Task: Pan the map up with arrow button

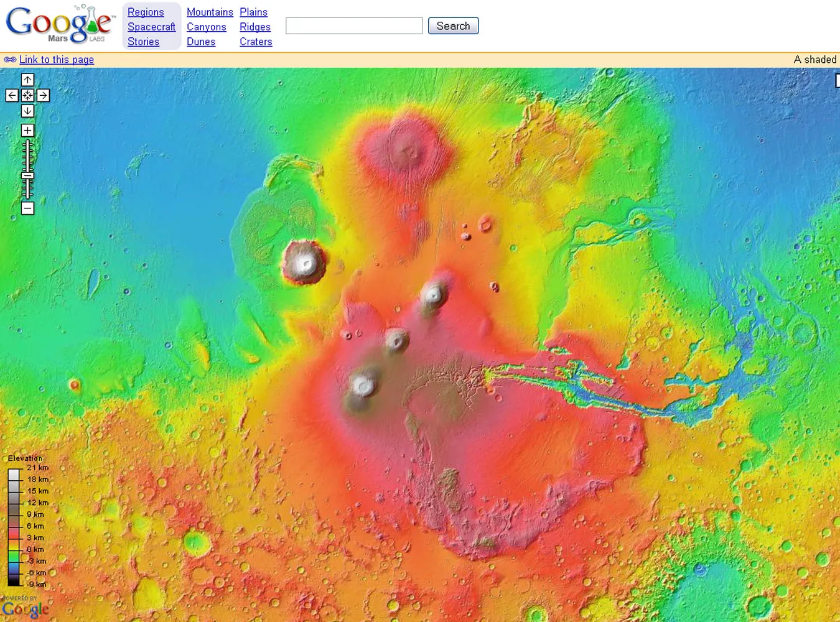Action: coord(27,80)
